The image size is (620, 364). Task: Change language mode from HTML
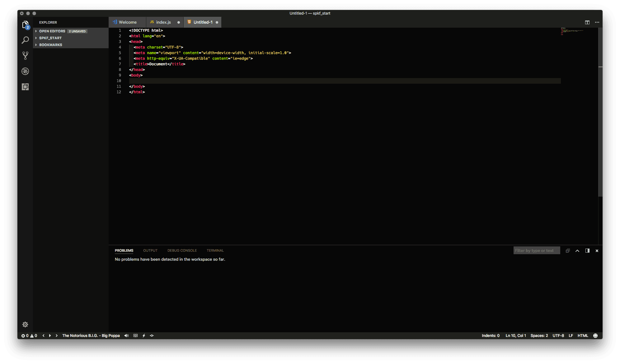click(583, 336)
